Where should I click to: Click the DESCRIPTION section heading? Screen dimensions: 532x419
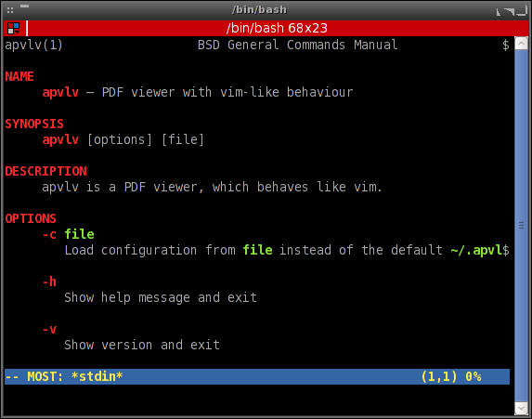tap(45, 171)
